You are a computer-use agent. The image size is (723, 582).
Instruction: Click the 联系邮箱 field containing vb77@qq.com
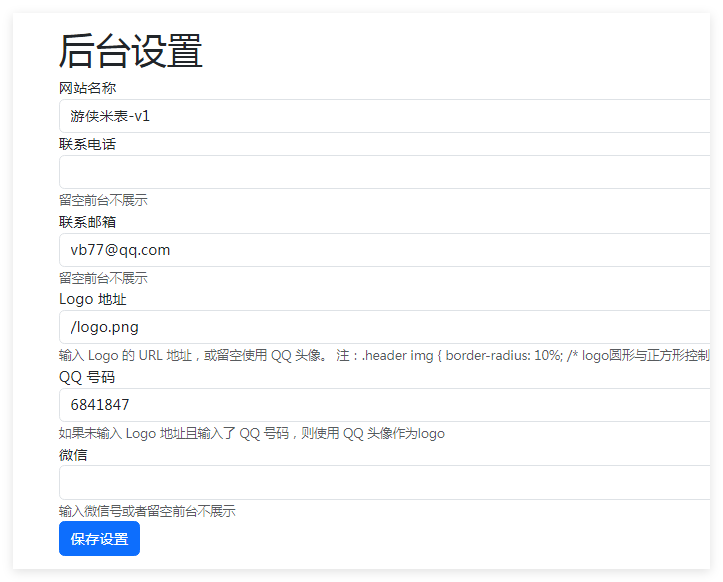(385, 250)
